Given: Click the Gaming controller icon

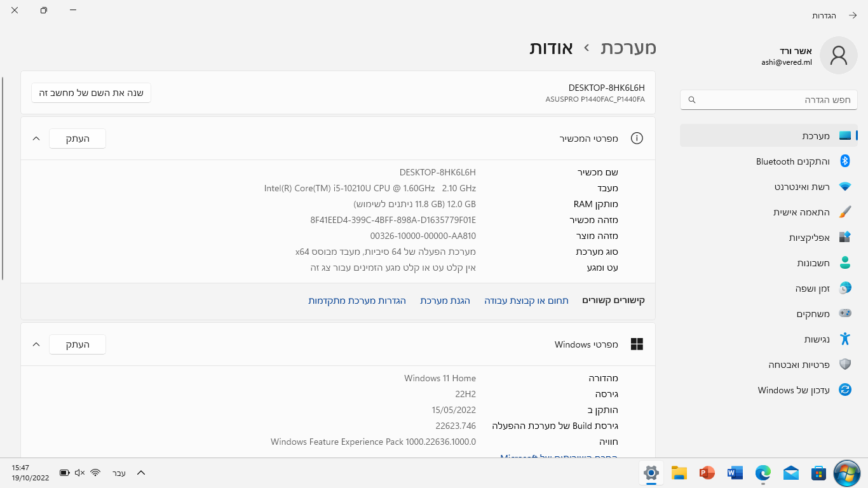Looking at the screenshot, I should 844,313.
